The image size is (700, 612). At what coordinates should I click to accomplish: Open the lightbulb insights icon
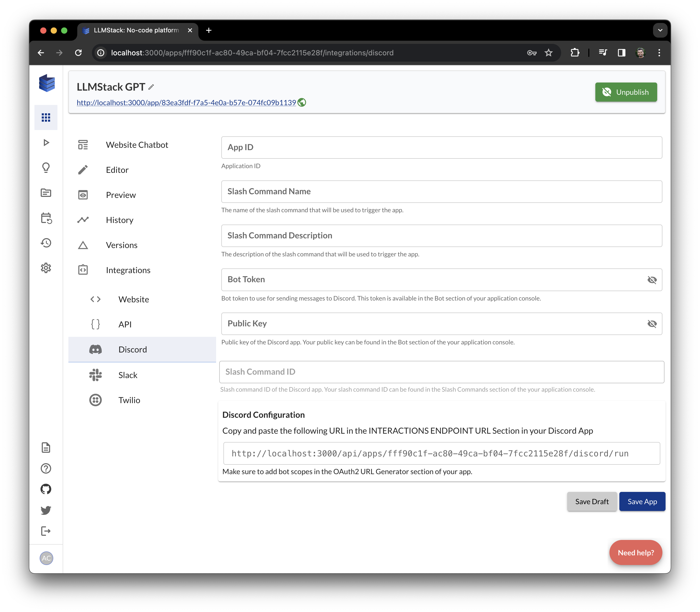[x=46, y=167]
